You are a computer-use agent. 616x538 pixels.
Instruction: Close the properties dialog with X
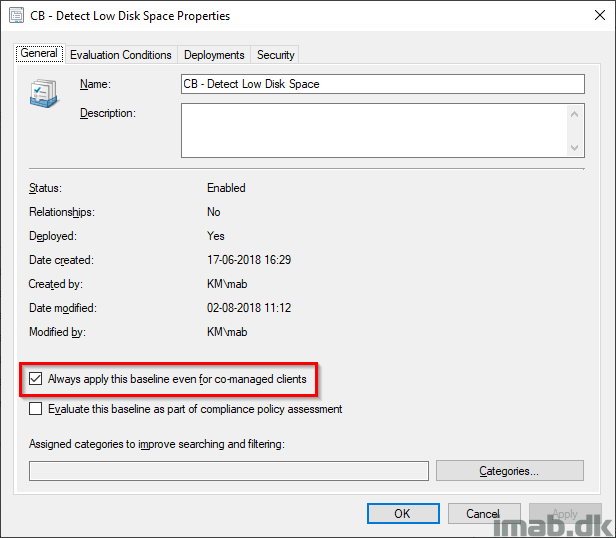(600, 15)
